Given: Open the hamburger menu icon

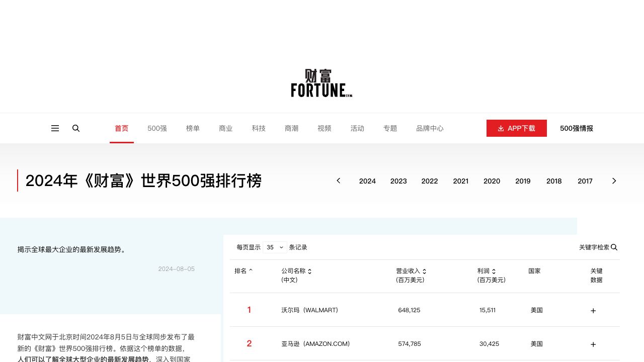Looking at the screenshot, I should coord(55,128).
